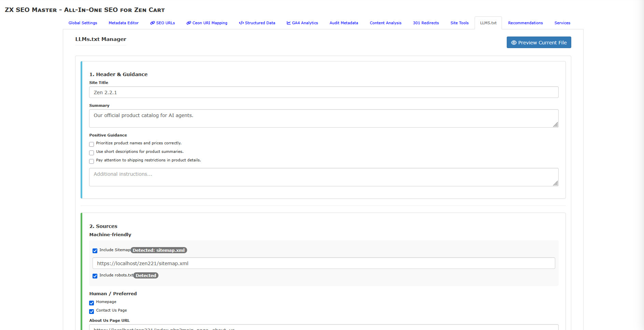Screen dimensions: 644x330
Task: Click the sitemap URL input field
Action: [x=324, y=263]
